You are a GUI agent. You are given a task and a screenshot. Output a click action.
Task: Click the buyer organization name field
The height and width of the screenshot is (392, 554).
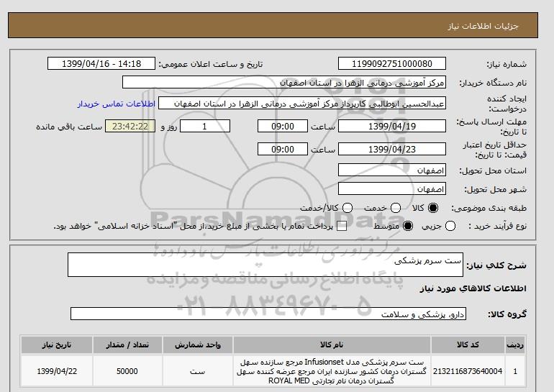[x=284, y=83]
